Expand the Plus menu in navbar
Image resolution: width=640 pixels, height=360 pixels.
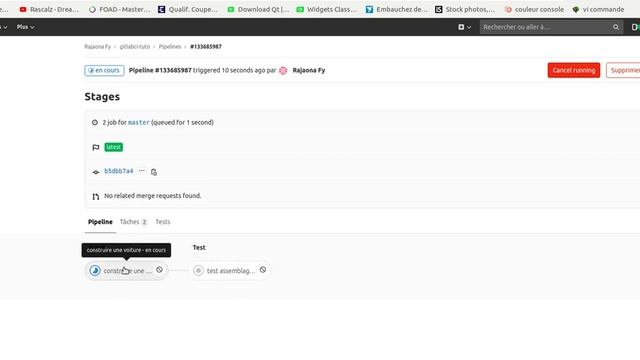tap(25, 27)
